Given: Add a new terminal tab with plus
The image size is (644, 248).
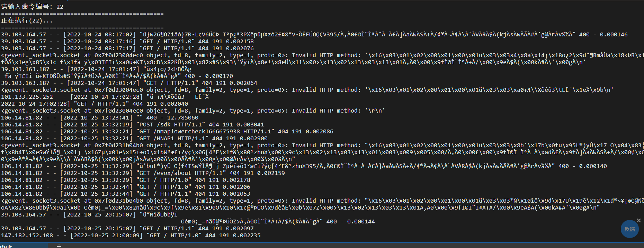Looking at the screenshot, I should (x=59, y=246).
